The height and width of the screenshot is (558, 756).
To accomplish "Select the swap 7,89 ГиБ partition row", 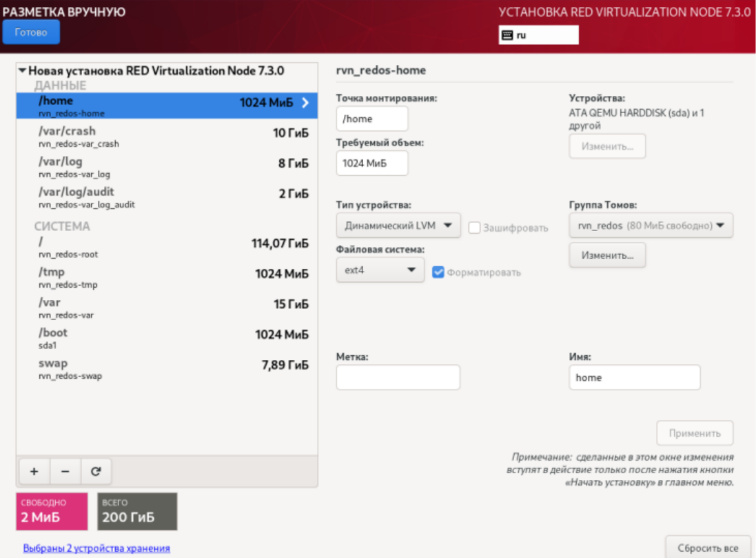I will pyautogui.click(x=167, y=368).
